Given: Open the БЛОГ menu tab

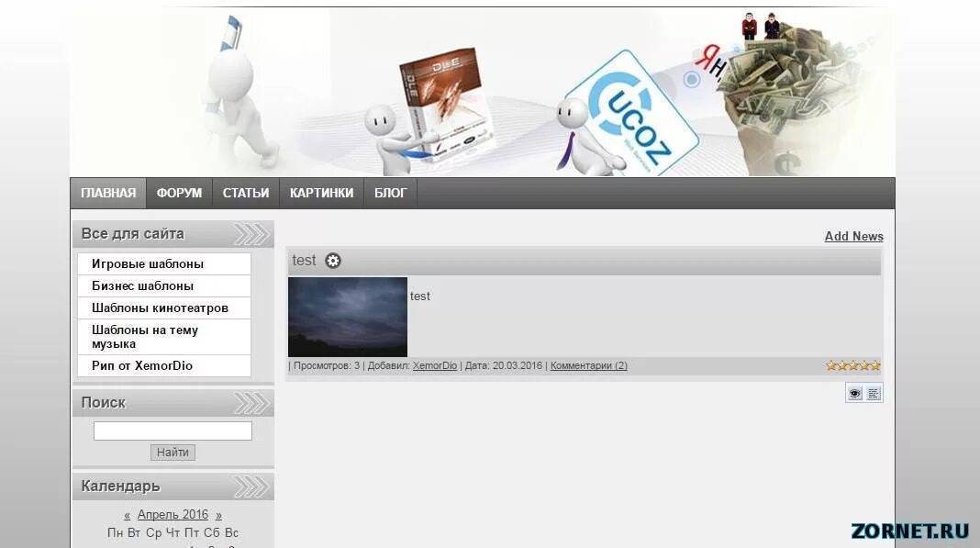Looking at the screenshot, I should click(391, 194).
